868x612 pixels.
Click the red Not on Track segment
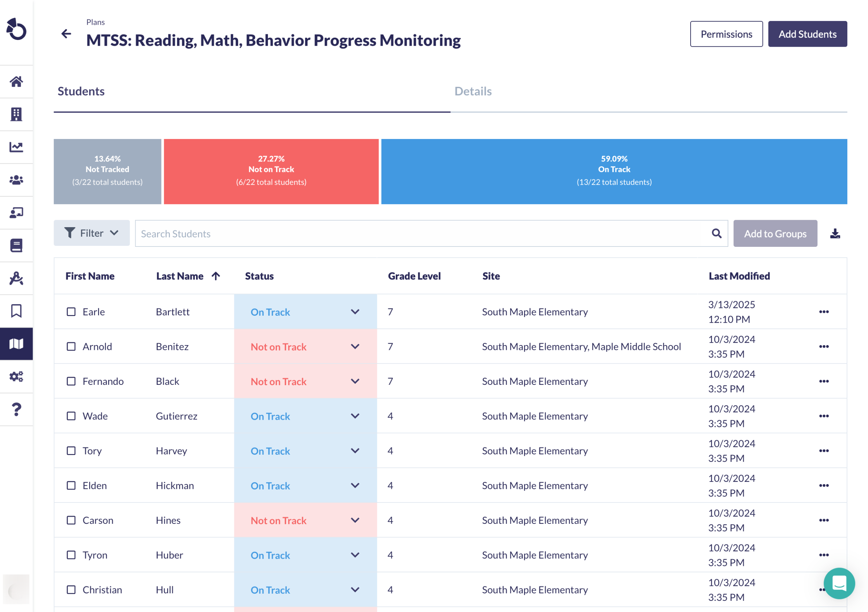(x=271, y=172)
